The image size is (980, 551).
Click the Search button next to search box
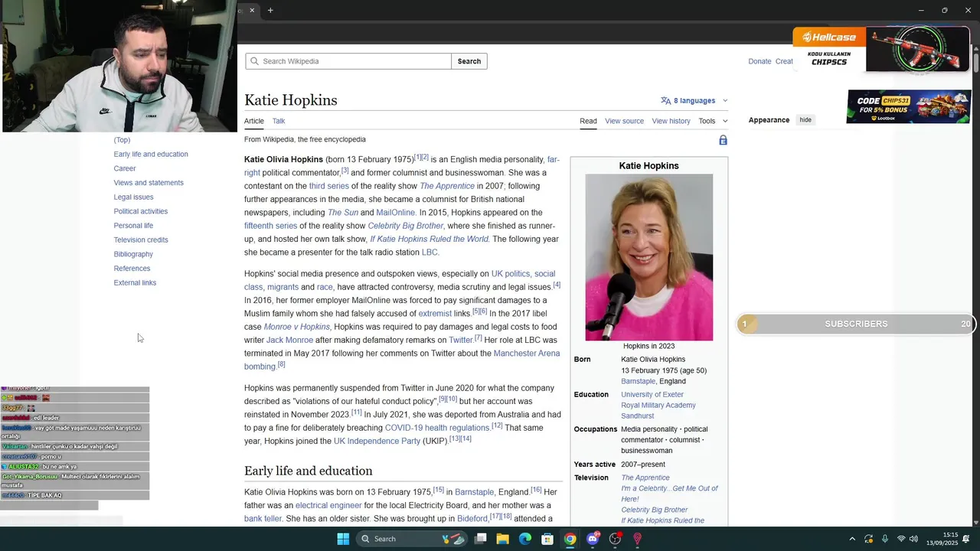[x=469, y=61]
